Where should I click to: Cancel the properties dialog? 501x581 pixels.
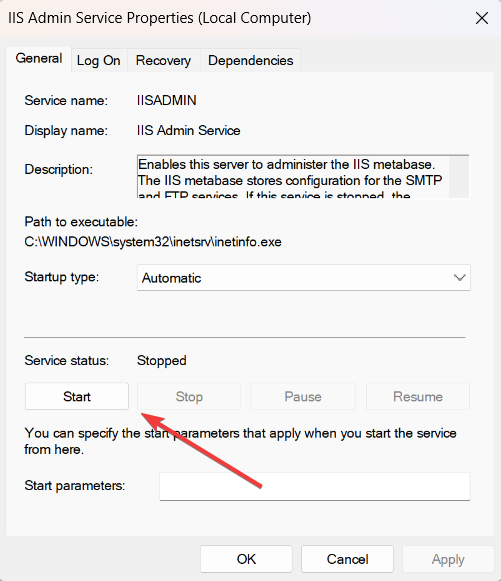[347, 559]
